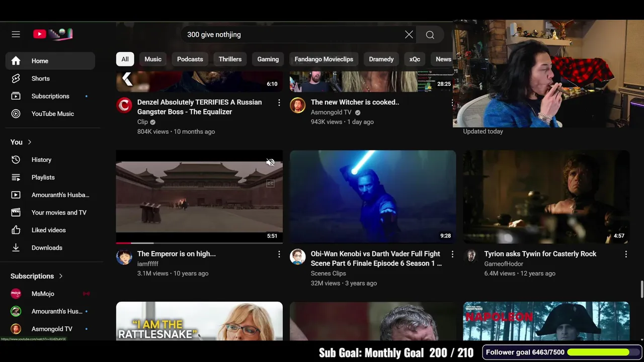This screenshot has width=644, height=362.
Task: Open Denzel Equalizer video title
Action: click(x=200, y=107)
